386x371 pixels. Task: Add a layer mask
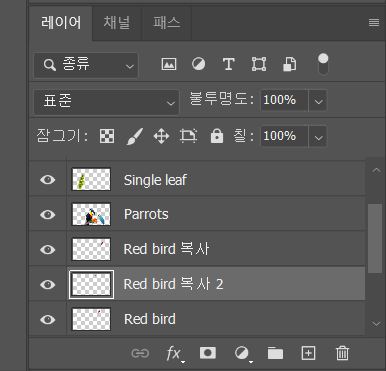[x=207, y=353]
